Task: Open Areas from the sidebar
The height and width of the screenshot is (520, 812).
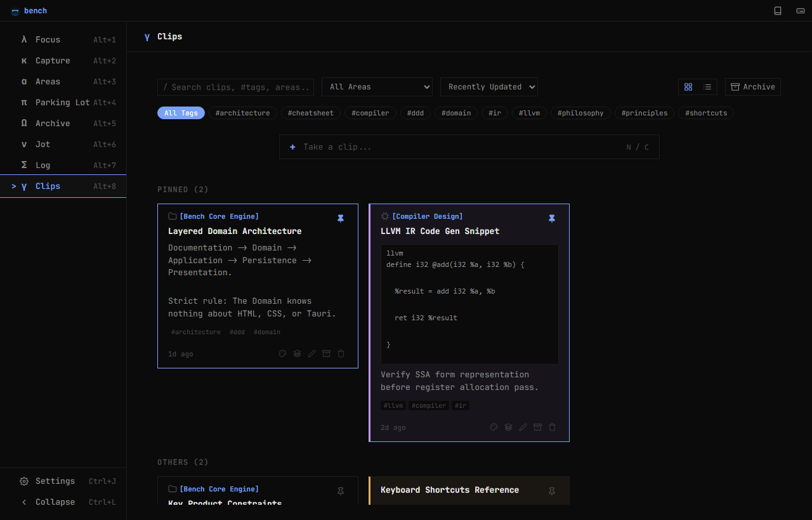Action: pos(63,82)
